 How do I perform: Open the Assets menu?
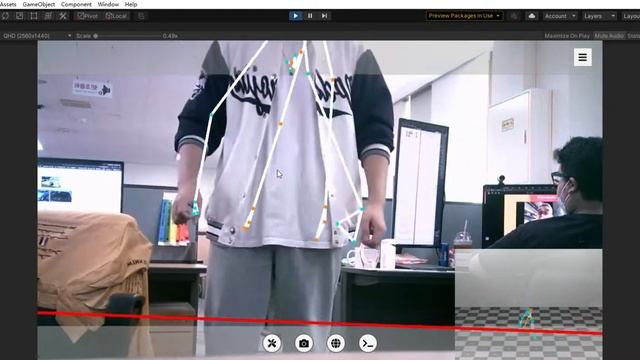8,4
